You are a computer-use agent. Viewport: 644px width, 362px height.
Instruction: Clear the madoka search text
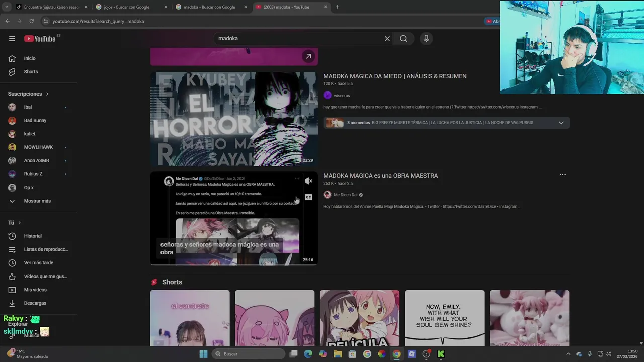pos(387,39)
